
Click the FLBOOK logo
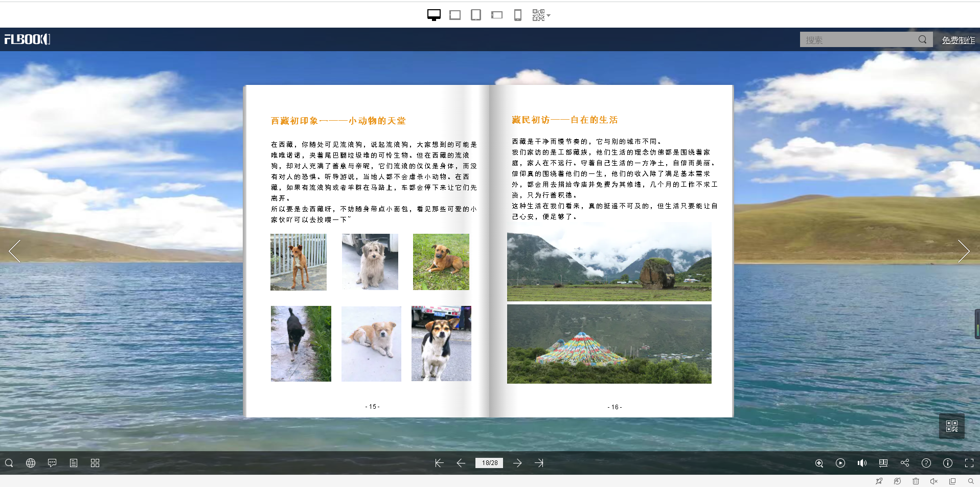click(x=27, y=39)
